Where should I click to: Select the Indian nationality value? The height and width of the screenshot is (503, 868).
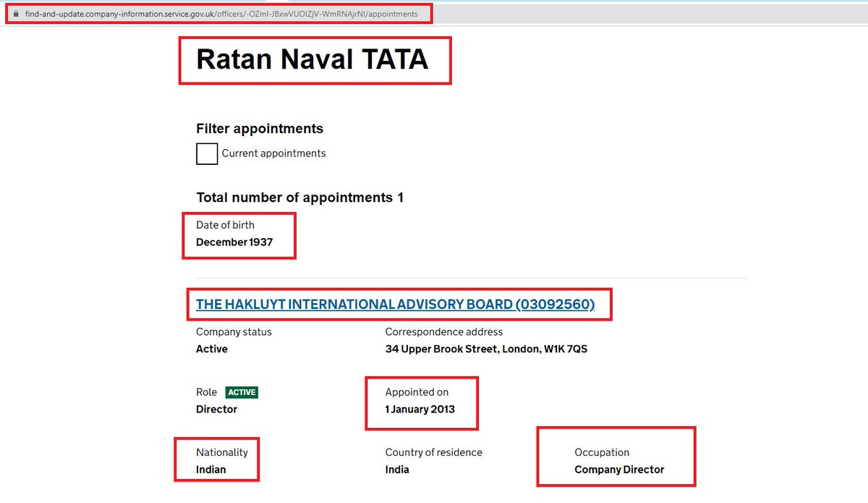pyautogui.click(x=210, y=470)
